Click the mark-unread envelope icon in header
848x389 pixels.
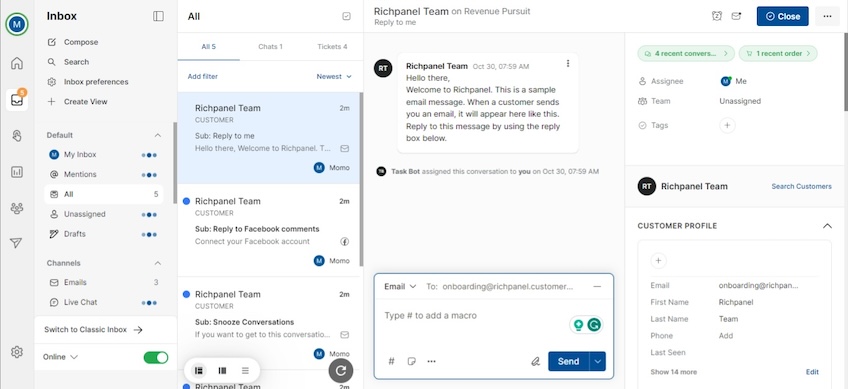click(x=736, y=16)
